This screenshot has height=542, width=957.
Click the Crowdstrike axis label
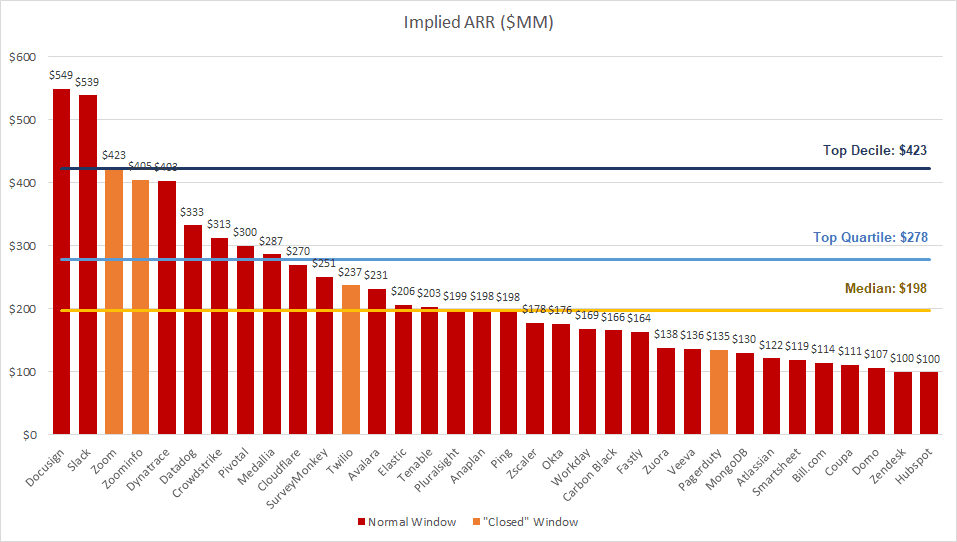click(197, 473)
